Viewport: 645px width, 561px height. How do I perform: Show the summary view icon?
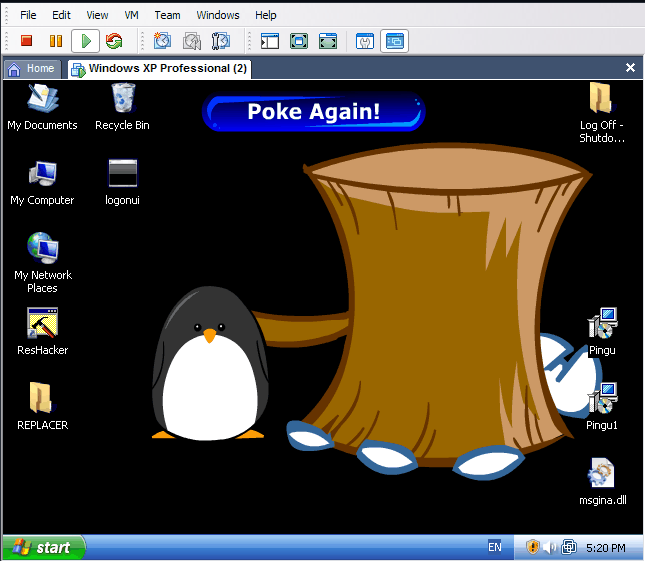365,41
